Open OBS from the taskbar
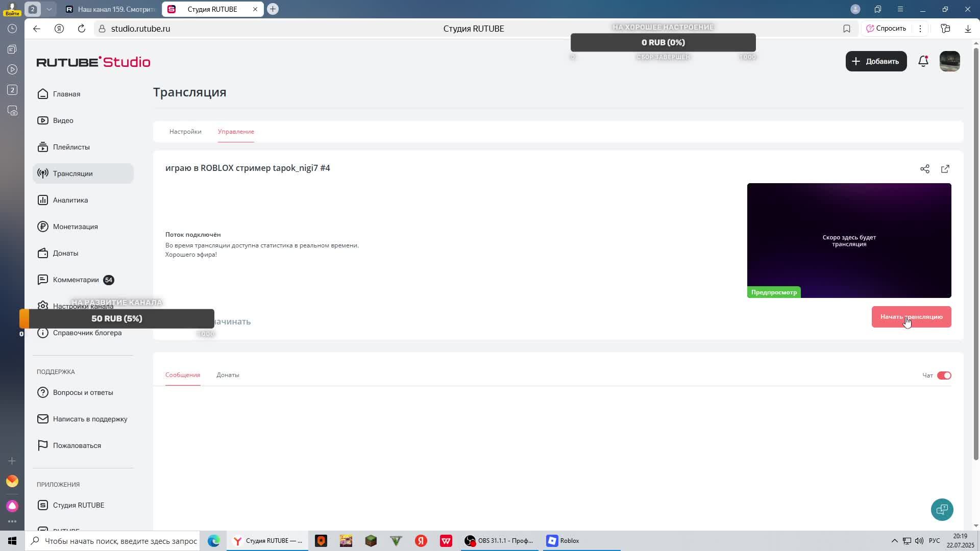The width and height of the screenshot is (980, 551). pos(499,541)
